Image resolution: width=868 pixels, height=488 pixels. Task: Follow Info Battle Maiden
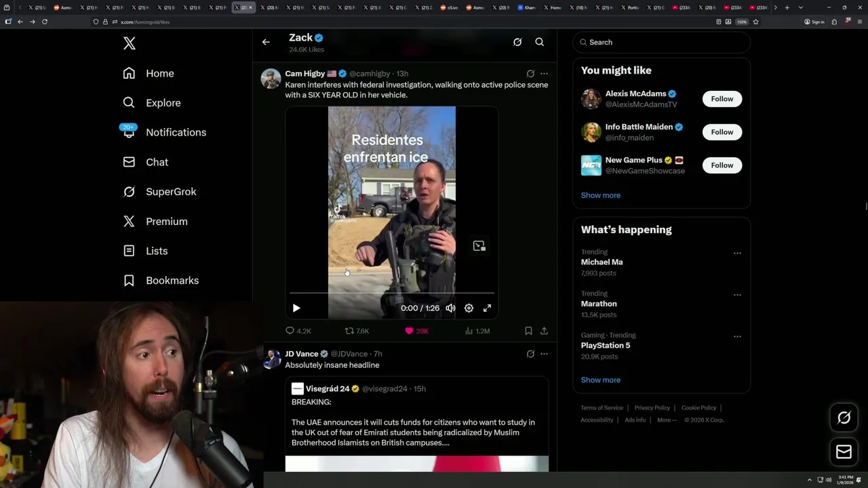pyautogui.click(x=722, y=132)
